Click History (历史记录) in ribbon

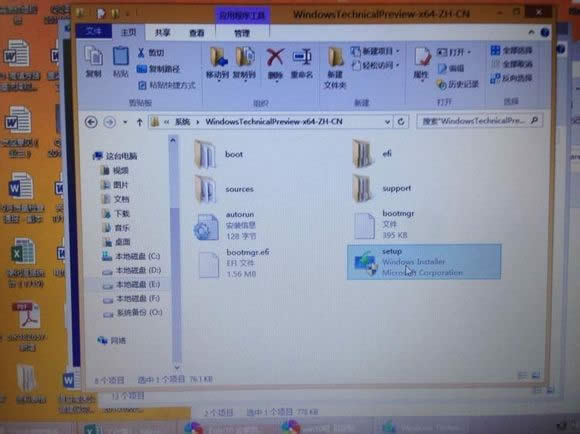point(457,84)
